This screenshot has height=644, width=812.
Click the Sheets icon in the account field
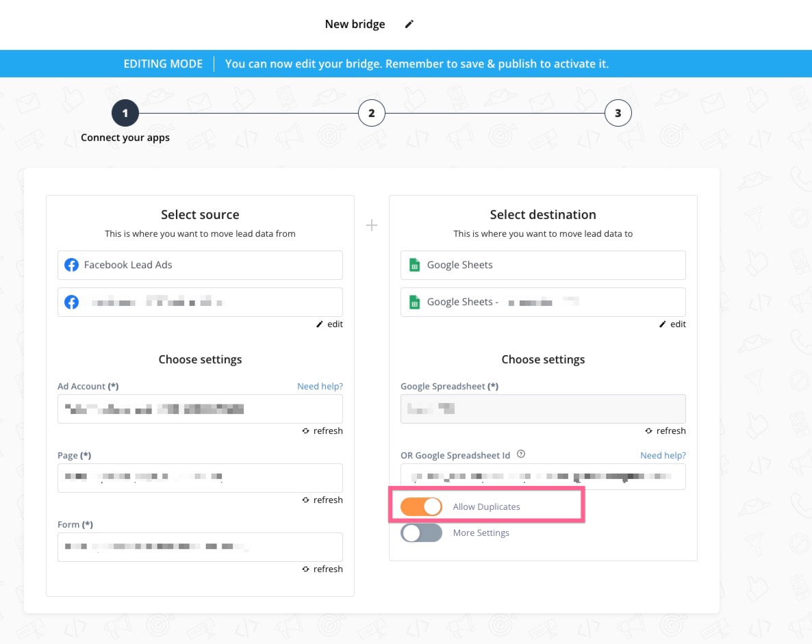click(414, 302)
